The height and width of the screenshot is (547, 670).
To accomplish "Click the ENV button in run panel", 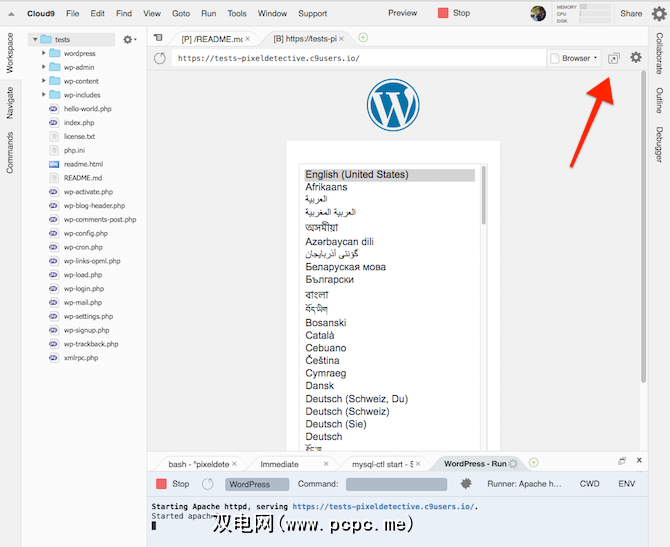I will tap(626, 484).
